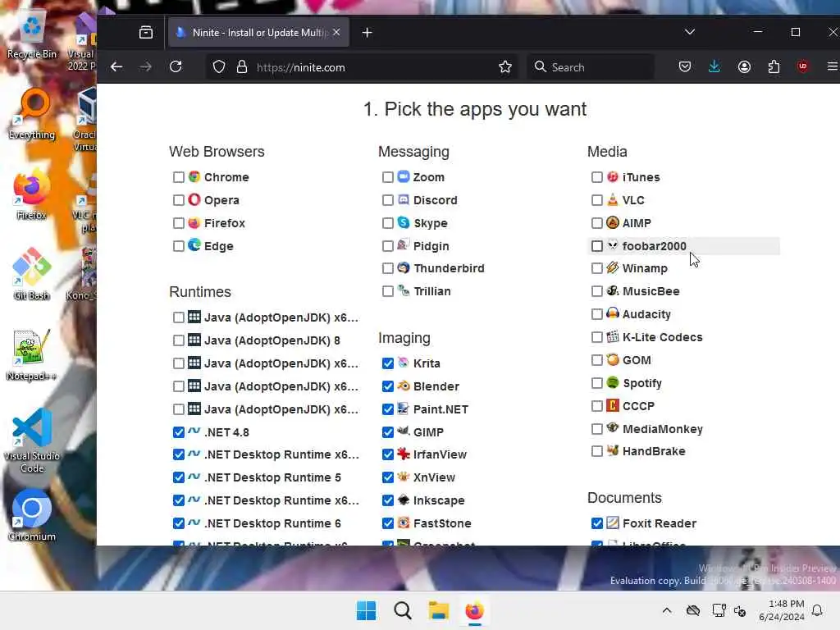The width and height of the screenshot is (840, 630).
Task: Check the Thunderbird checkbox
Action: (387, 268)
